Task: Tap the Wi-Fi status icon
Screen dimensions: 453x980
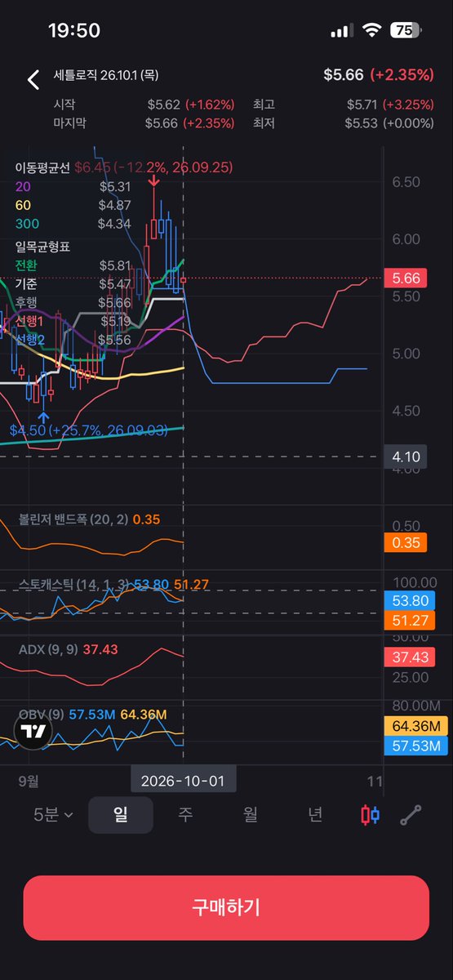Action: (x=372, y=31)
